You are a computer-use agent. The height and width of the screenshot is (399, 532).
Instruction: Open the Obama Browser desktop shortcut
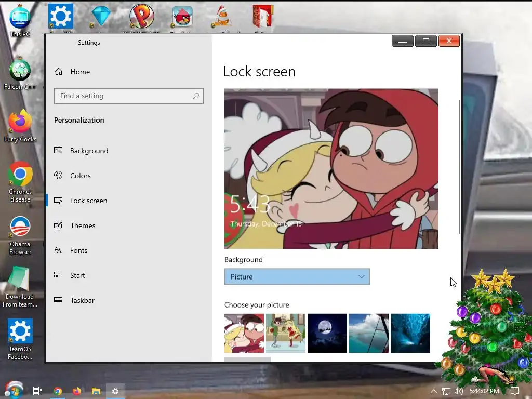(20, 235)
